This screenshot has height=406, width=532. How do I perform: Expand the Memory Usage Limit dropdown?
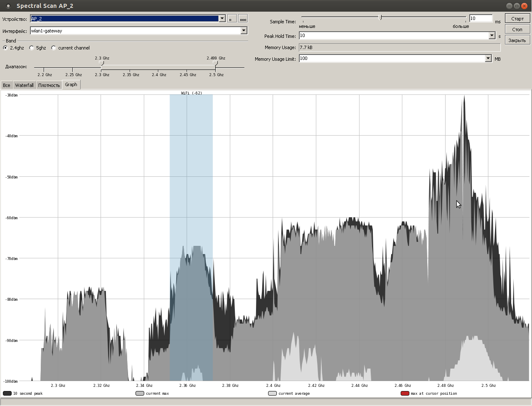(488, 59)
